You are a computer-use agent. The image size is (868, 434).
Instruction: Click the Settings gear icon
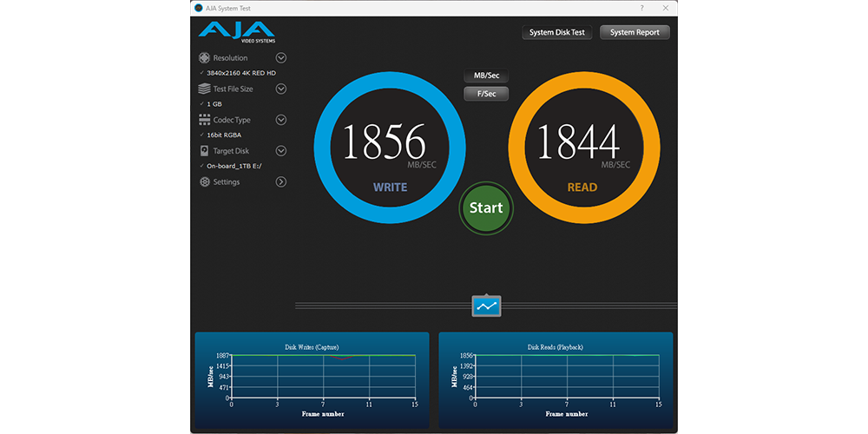point(205,182)
